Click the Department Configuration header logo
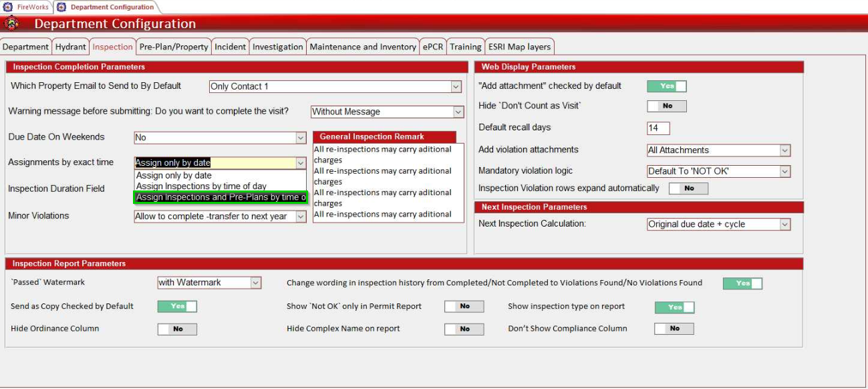868x389 pixels. coord(11,24)
